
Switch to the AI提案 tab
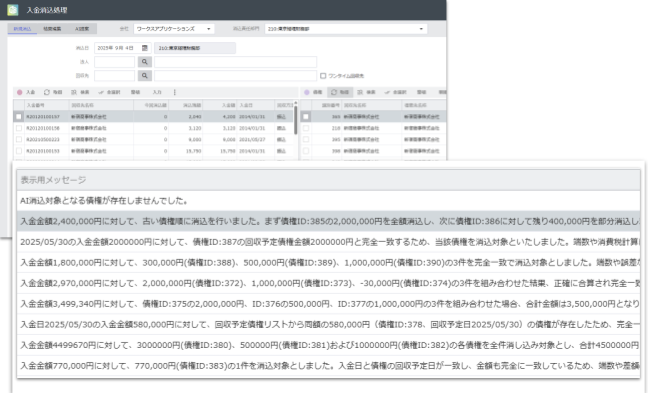point(82,29)
